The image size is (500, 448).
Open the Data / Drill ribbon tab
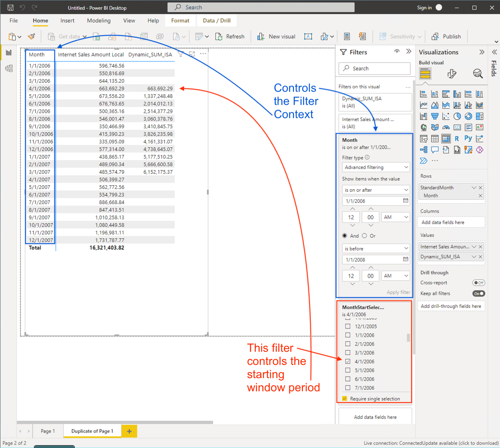[217, 20]
